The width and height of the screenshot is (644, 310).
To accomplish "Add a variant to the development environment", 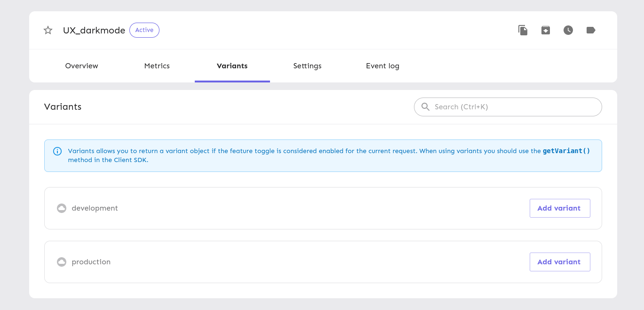I will (x=559, y=208).
